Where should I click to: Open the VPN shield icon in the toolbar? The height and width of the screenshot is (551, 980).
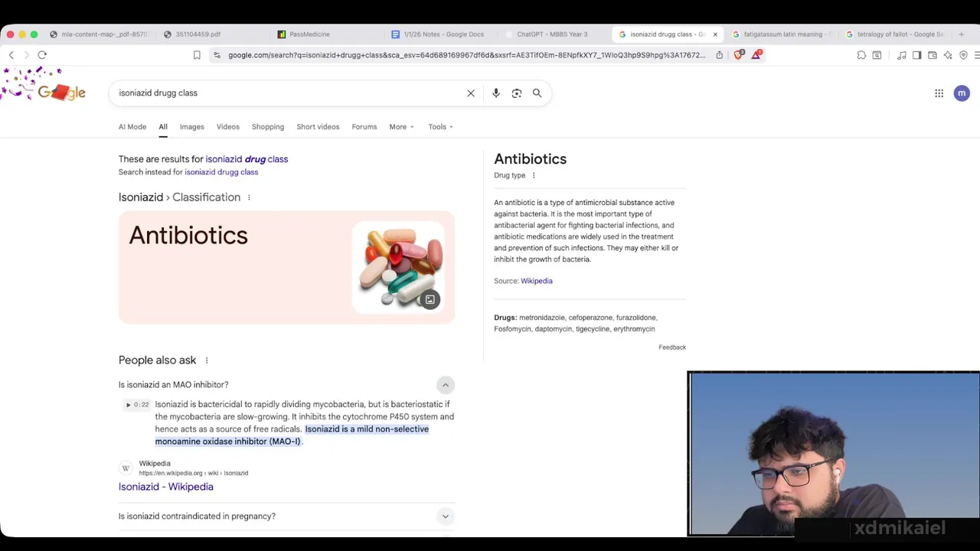963,55
